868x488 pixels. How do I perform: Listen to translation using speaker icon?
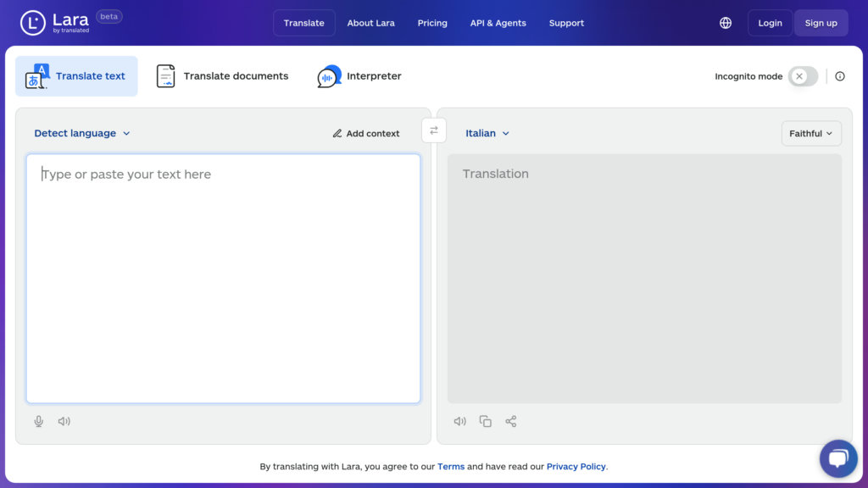(x=460, y=421)
